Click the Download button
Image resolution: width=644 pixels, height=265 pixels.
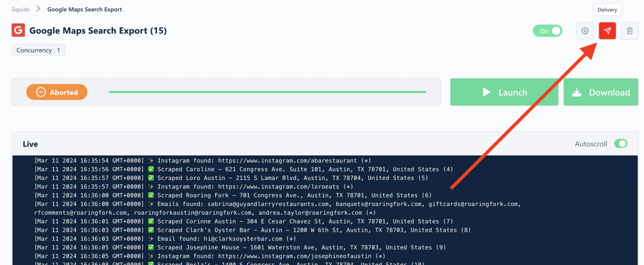click(x=601, y=92)
